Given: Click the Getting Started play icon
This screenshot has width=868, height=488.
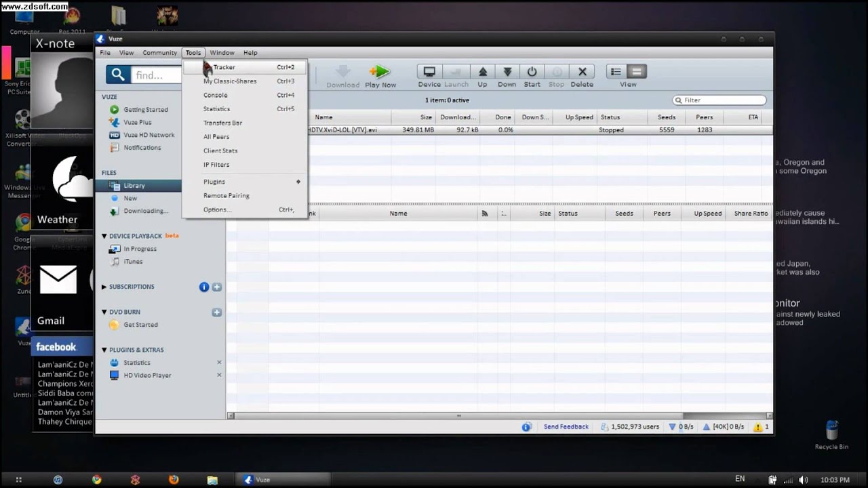Looking at the screenshot, I should pos(114,110).
